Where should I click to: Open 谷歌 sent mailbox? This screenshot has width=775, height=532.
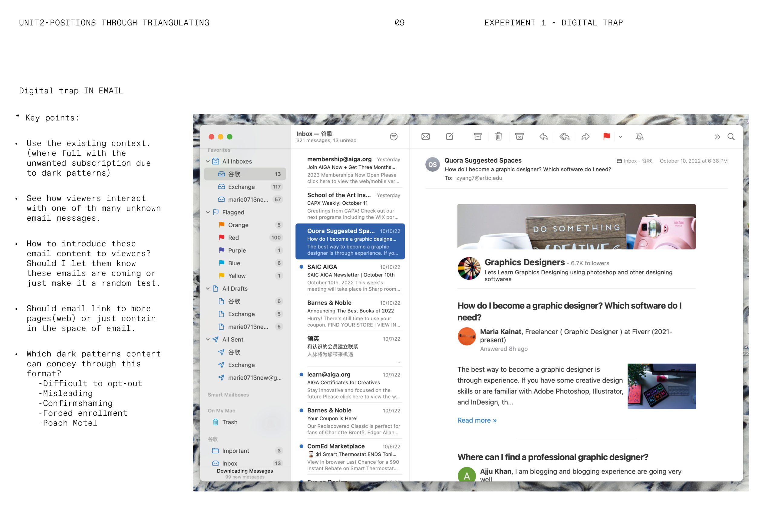(x=245, y=352)
